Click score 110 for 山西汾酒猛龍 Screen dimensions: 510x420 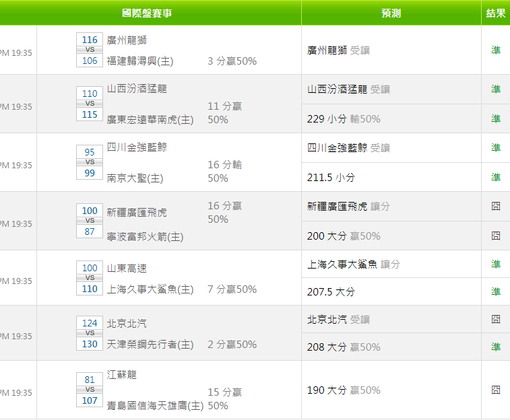(x=90, y=94)
